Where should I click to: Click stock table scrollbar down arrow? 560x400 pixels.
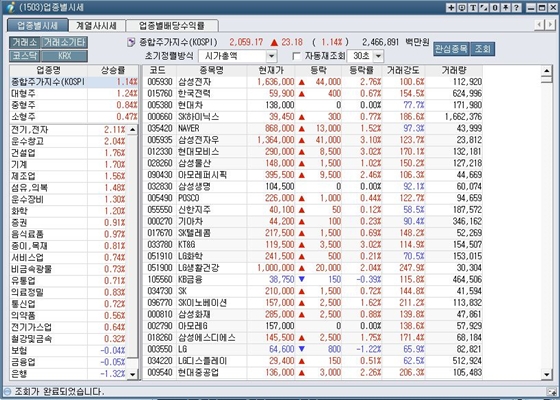pyautogui.click(x=547, y=374)
